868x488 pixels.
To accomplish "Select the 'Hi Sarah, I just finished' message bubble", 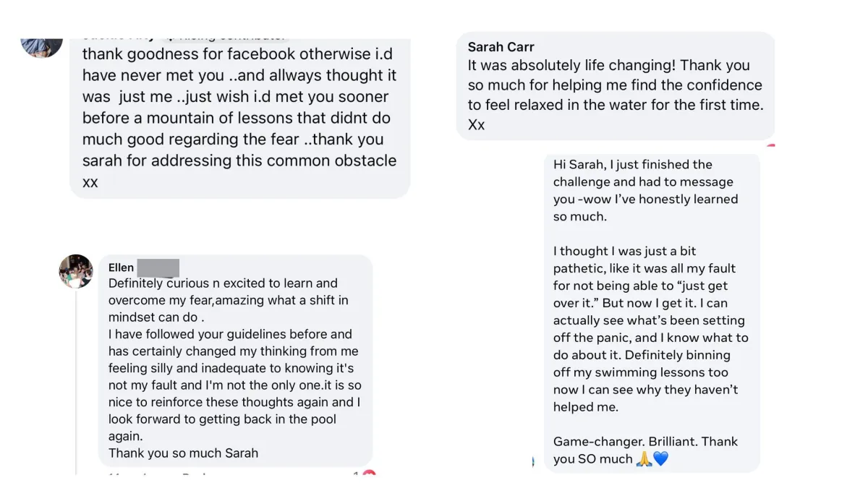I will pos(652,312).
